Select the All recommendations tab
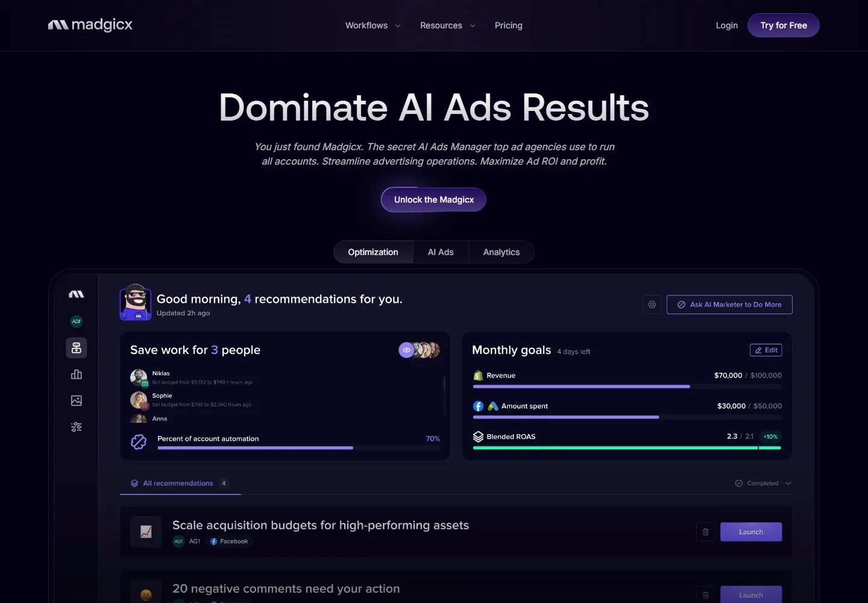The height and width of the screenshot is (603, 868). pyautogui.click(x=180, y=483)
